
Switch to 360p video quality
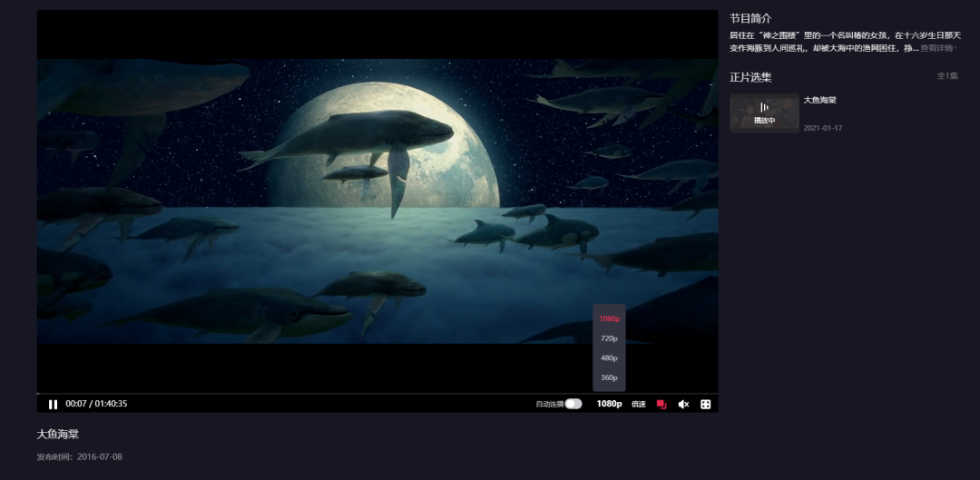(610, 377)
